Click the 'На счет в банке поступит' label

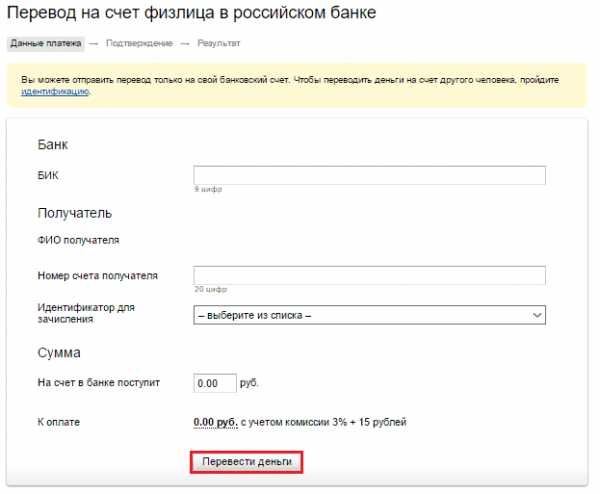98,383
